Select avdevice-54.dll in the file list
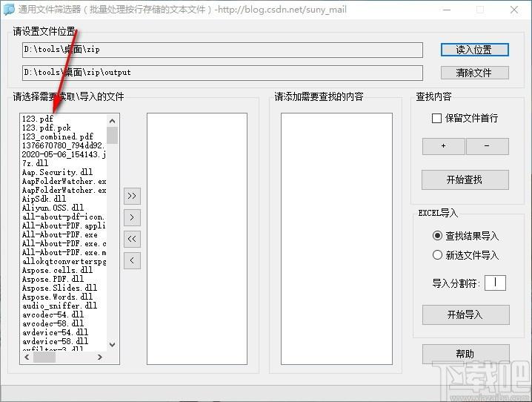Image resolution: width=532 pixels, height=402 pixels. pos(56,332)
